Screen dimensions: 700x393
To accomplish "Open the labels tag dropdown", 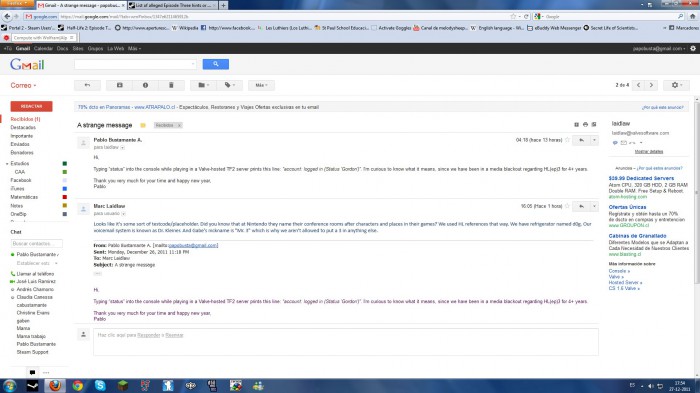I will (230, 85).
